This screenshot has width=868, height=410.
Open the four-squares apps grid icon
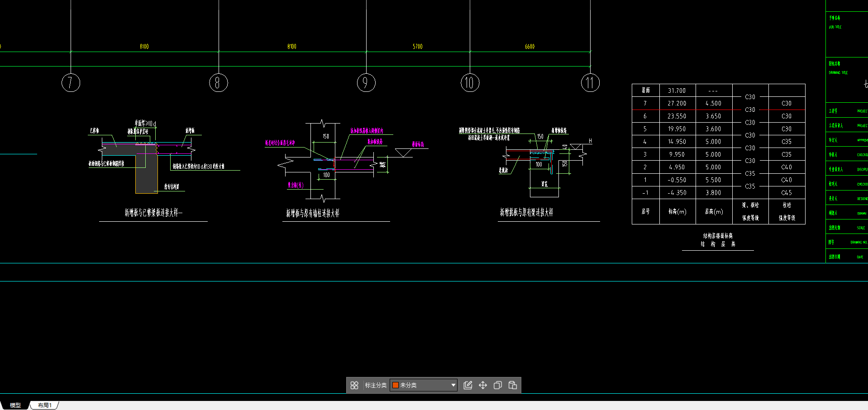[354, 385]
